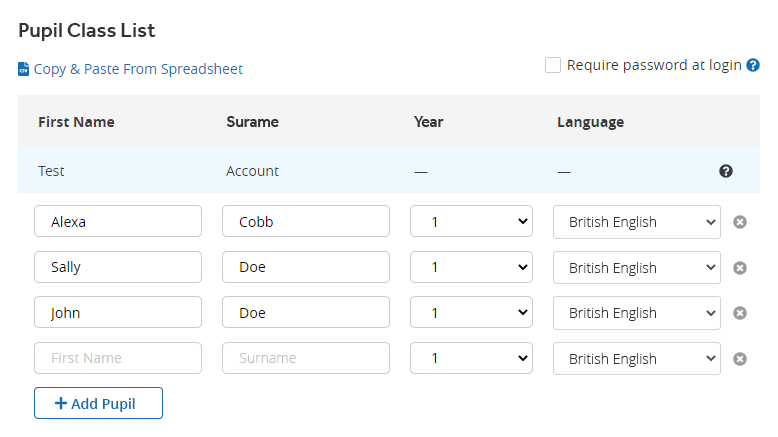Viewport: 778px width, 437px height.
Task: Open Language dropdown in empty row
Action: click(x=637, y=358)
